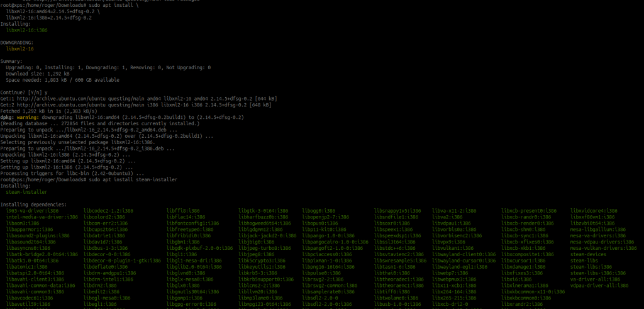Click yellow libxml2-16 under DOWNGRADING
Image resolution: width=644 pixels, height=309 pixels.
(x=19, y=48)
